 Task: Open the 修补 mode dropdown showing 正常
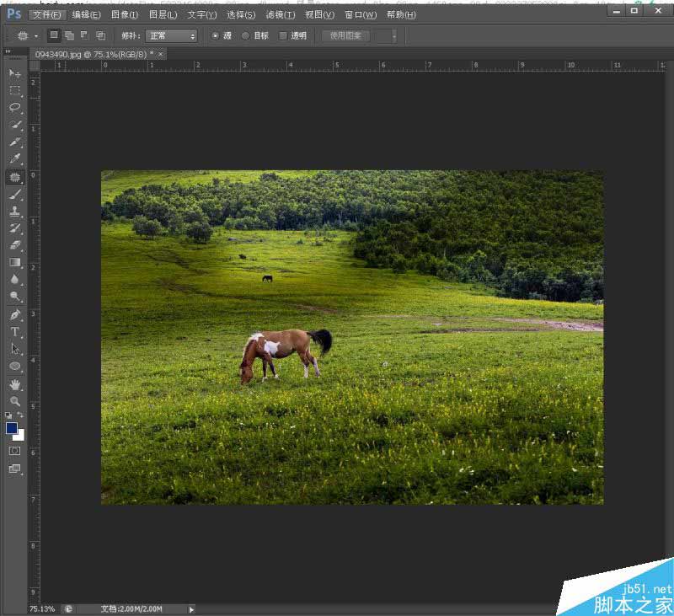point(171,35)
